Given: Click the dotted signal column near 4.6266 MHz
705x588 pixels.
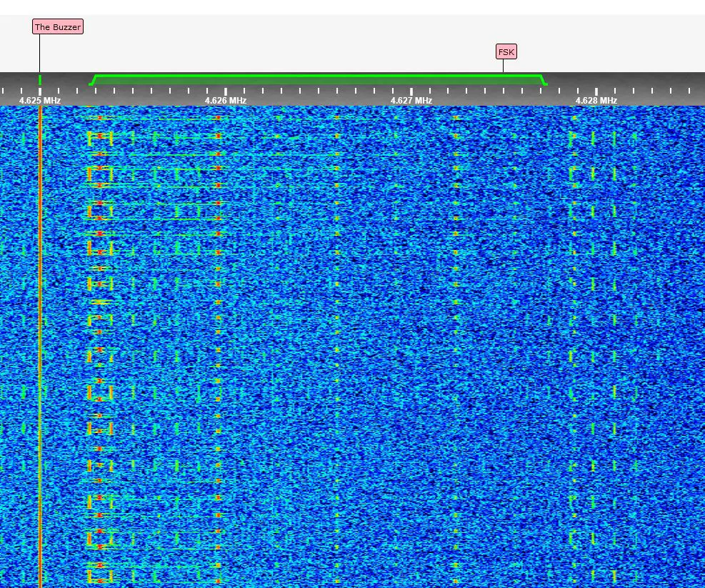Looking at the screenshot, I should coord(336,322).
